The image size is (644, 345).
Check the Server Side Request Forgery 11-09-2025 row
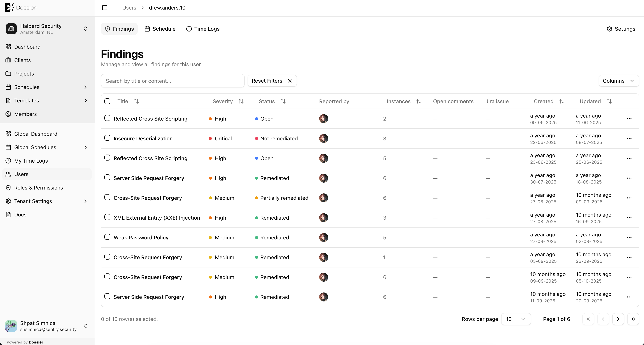[107, 296]
